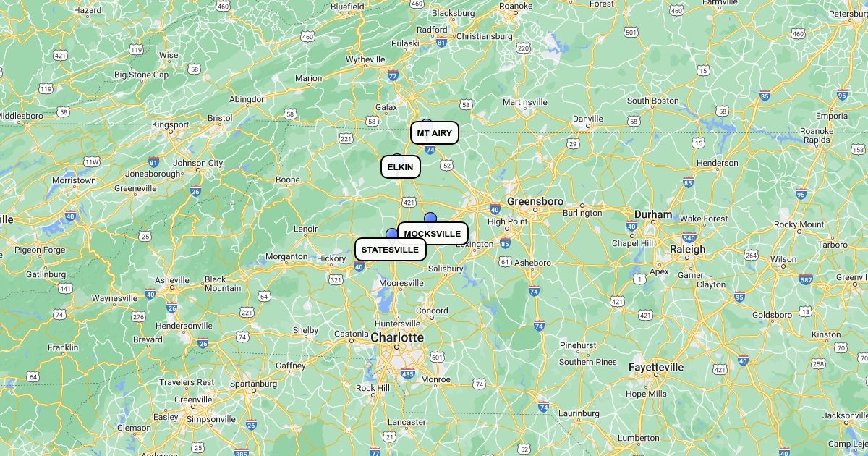Select the STATESVILLE marker label

pos(390,250)
